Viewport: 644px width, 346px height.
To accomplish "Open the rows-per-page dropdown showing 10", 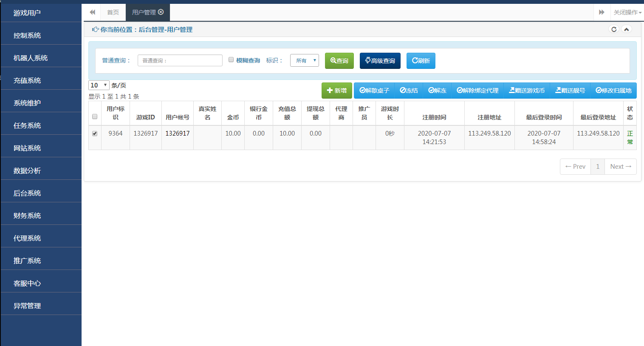I will click(x=99, y=85).
